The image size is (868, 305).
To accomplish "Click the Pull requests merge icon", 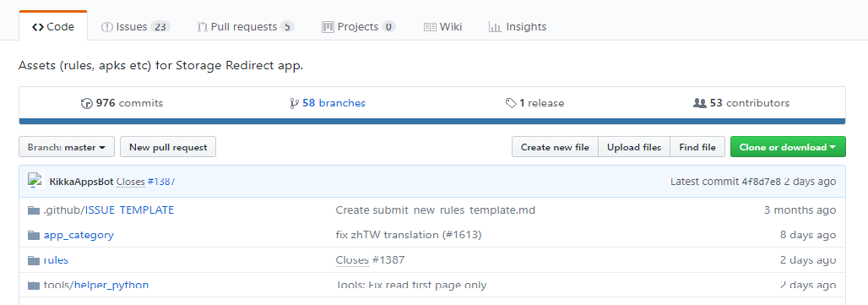I will click(202, 27).
